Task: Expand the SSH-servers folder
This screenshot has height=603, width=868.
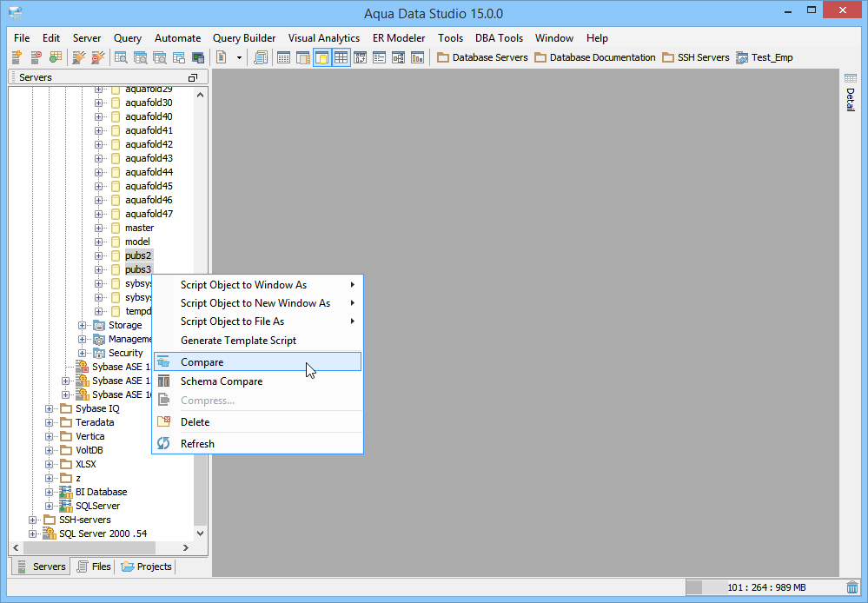Action: (x=32, y=520)
